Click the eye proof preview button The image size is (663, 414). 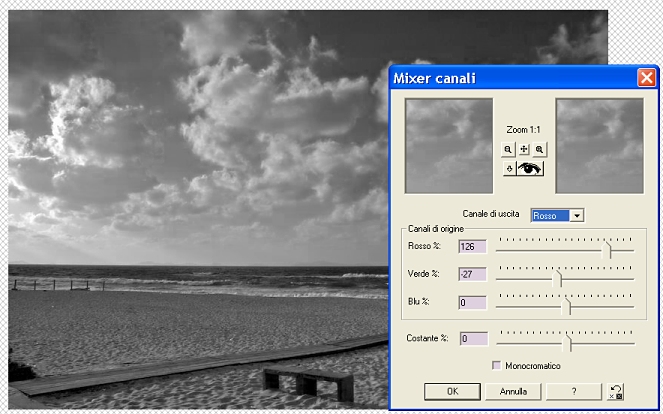(530, 169)
